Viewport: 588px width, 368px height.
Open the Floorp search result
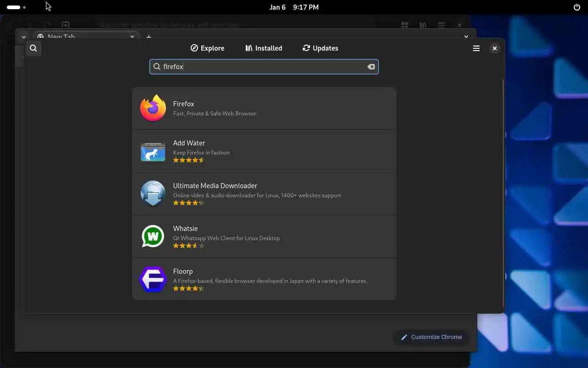264,279
